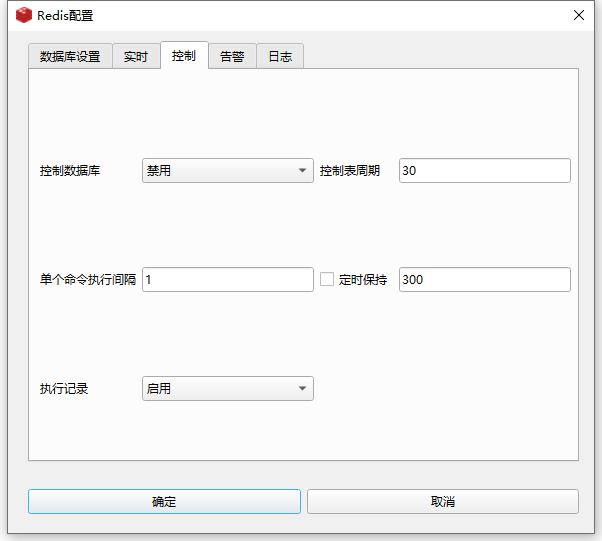Click the 控制数据库 label
Screen dimensions: 602x541
(x=70, y=170)
